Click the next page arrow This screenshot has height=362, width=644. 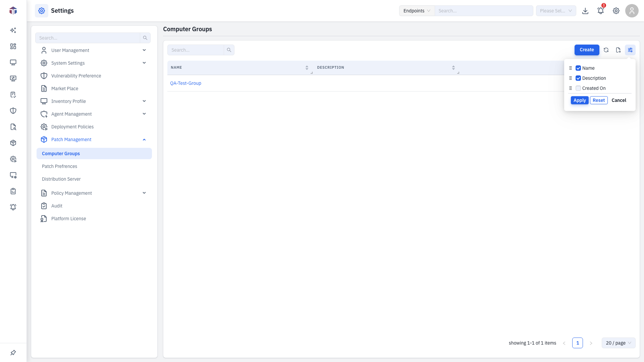coord(591,343)
